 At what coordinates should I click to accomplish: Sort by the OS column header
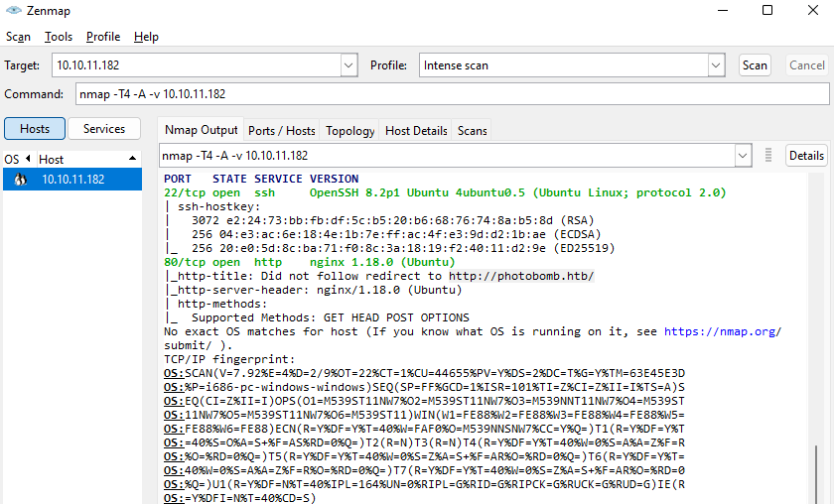(17, 159)
